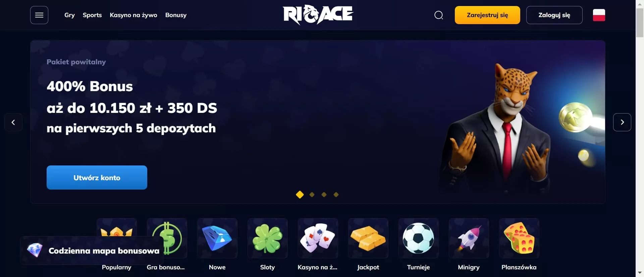
Task: Open the Gry menu item
Action: pos(69,15)
